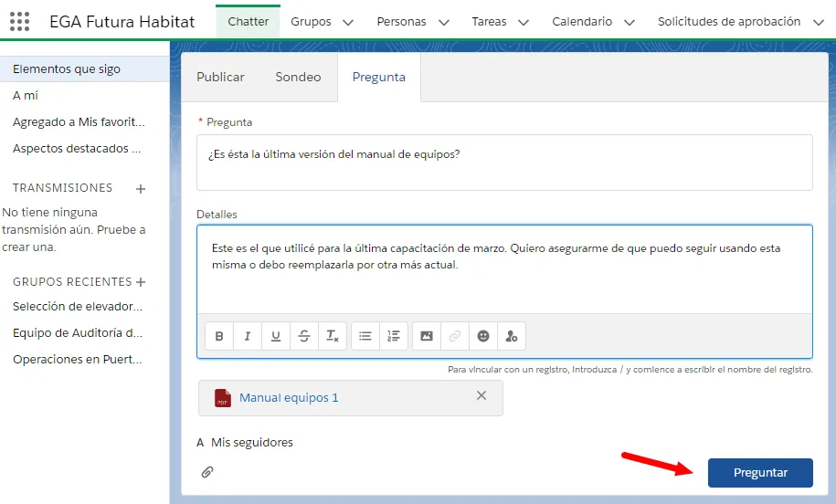
Task: Open the emoji picker
Action: pos(483,336)
